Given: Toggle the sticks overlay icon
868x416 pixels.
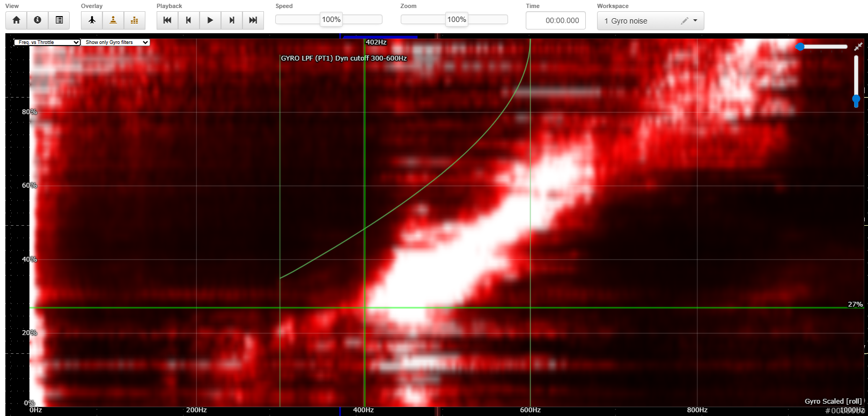Looking at the screenshot, I should [113, 20].
